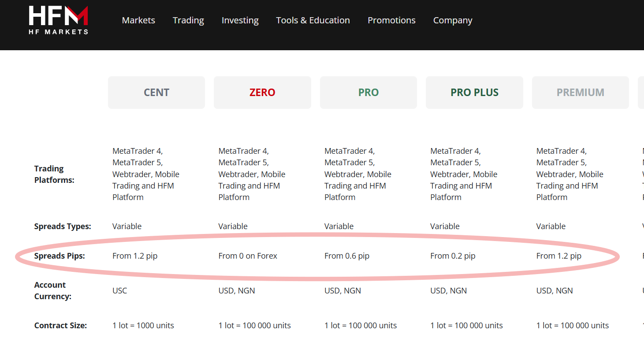This screenshot has height=345, width=644.
Task: Click the HFM HF Markets logo
Action: [58, 20]
